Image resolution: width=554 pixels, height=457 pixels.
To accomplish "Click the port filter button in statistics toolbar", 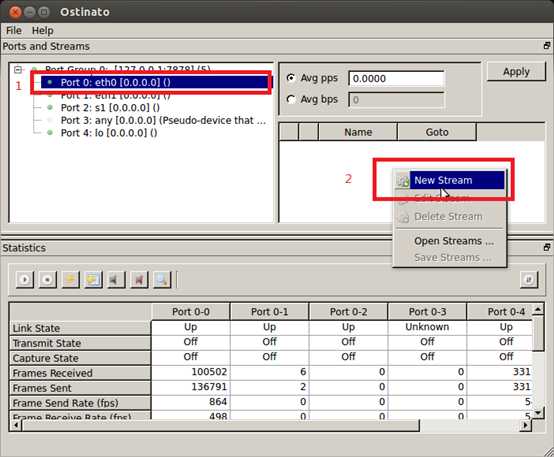I will point(529,280).
